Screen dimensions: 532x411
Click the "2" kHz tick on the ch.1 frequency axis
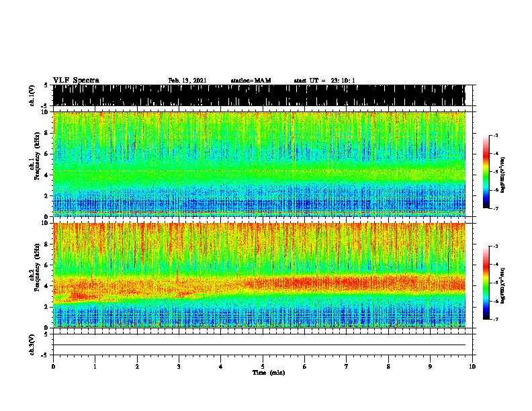click(48, 196)
